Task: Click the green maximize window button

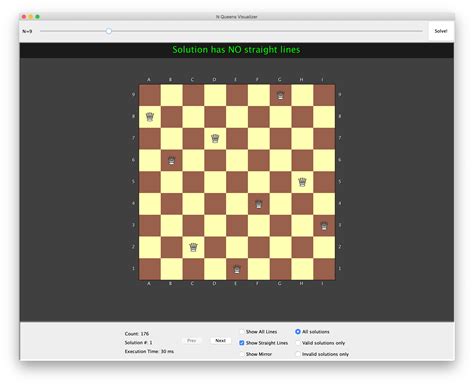Action: tap(38, 17)
